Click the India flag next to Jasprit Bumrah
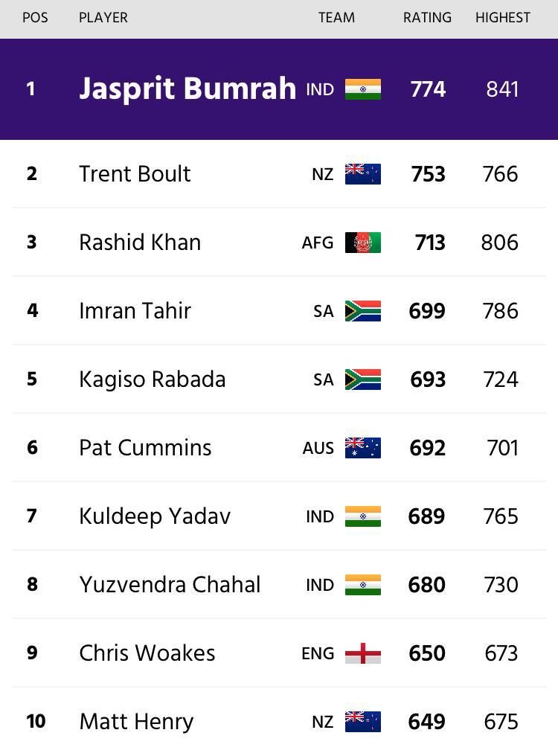558x756 pixels. [362, 89]
